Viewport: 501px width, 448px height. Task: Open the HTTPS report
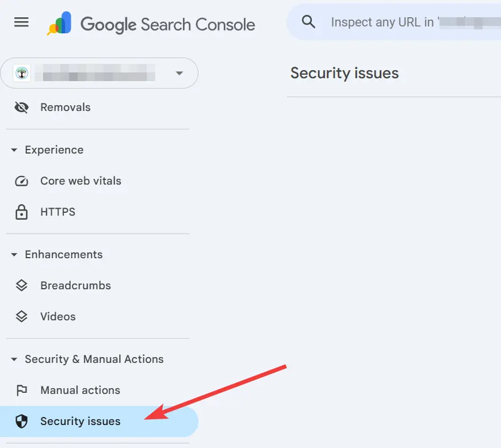coord(58,212)
